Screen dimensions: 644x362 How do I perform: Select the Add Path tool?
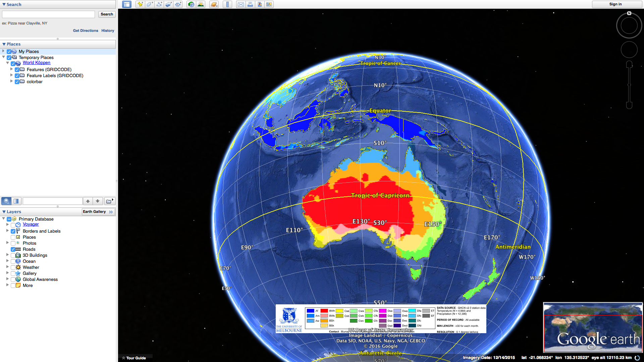pyautogui.click(x=159, y=4)
